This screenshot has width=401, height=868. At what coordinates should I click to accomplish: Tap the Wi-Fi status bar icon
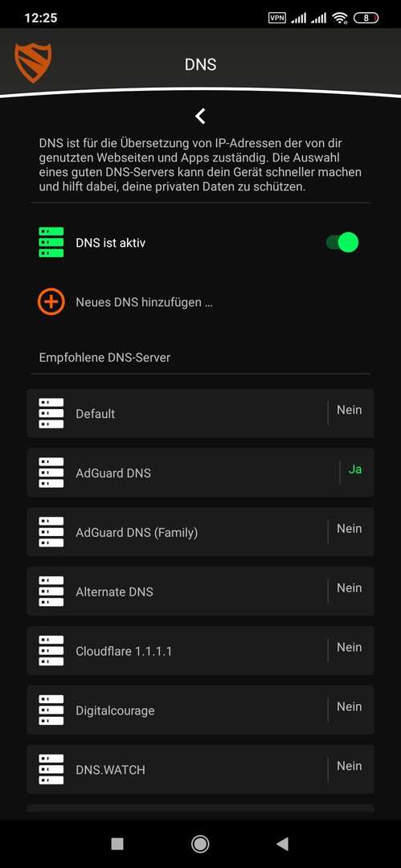click(x=339, y=18)
